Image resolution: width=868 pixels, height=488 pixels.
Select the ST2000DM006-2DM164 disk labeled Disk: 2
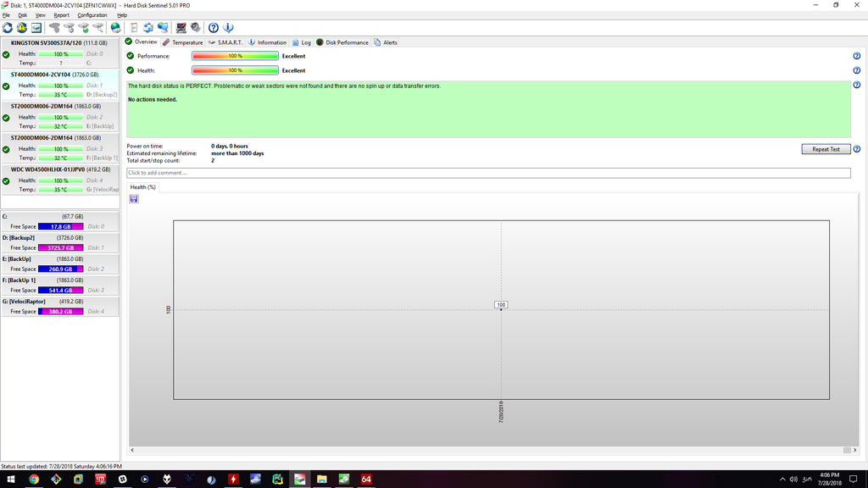(x=60, y=115)
